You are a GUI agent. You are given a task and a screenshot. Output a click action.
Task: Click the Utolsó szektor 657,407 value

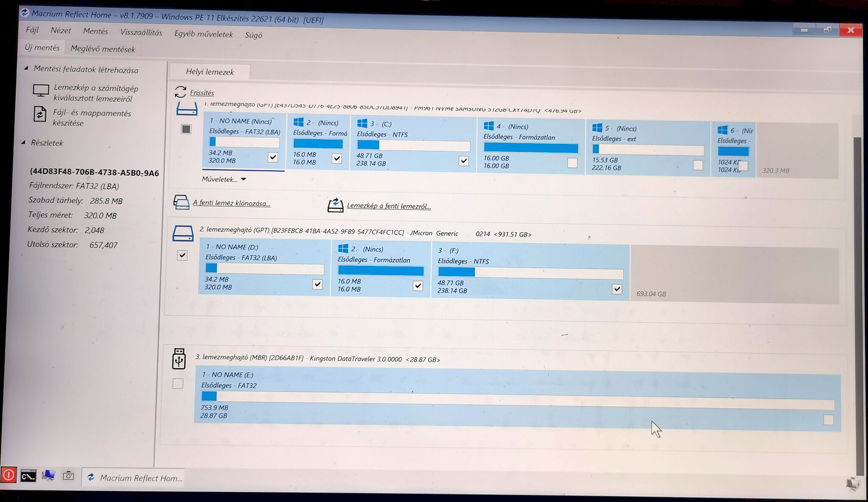[x=103, y=245]
